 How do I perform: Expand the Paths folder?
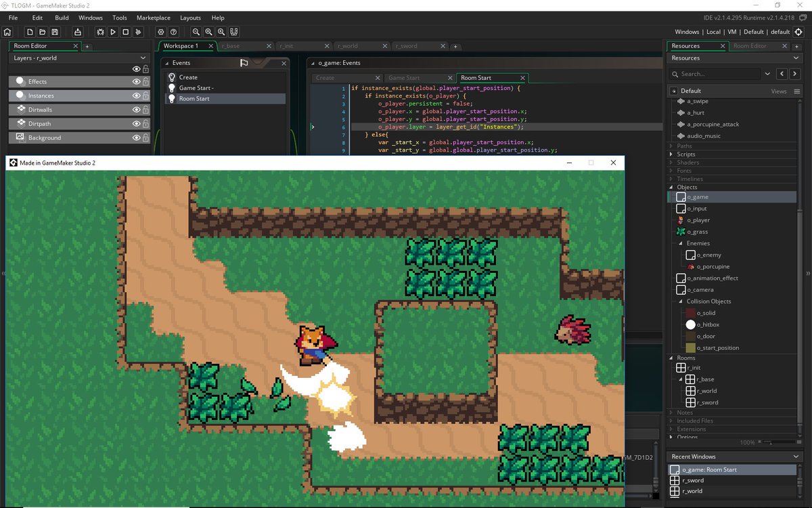(671, 146)
